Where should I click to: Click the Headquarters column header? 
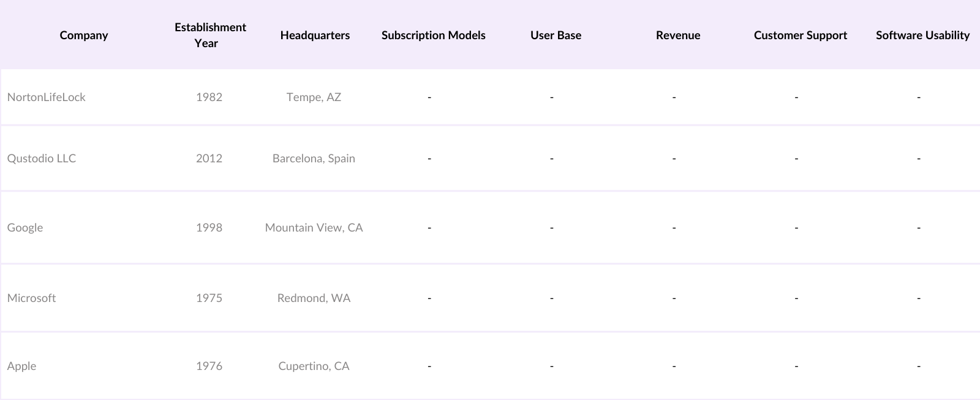[315, 35]
